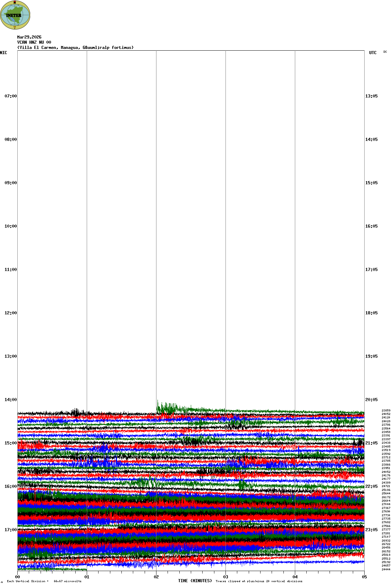Click the Mar29,2026 date text
This screenshot has width=392, height=586.
point(29,37)
